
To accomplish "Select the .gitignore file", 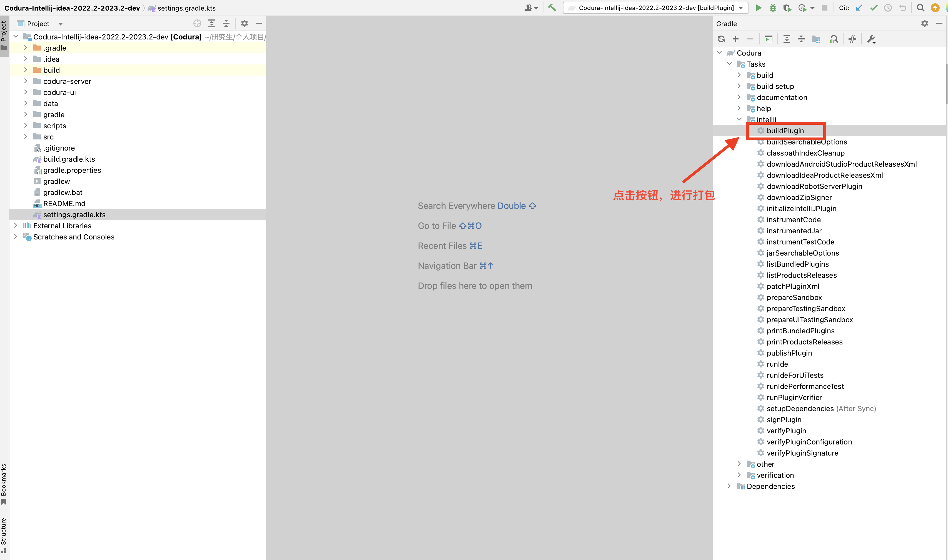I will click(59, 148).
